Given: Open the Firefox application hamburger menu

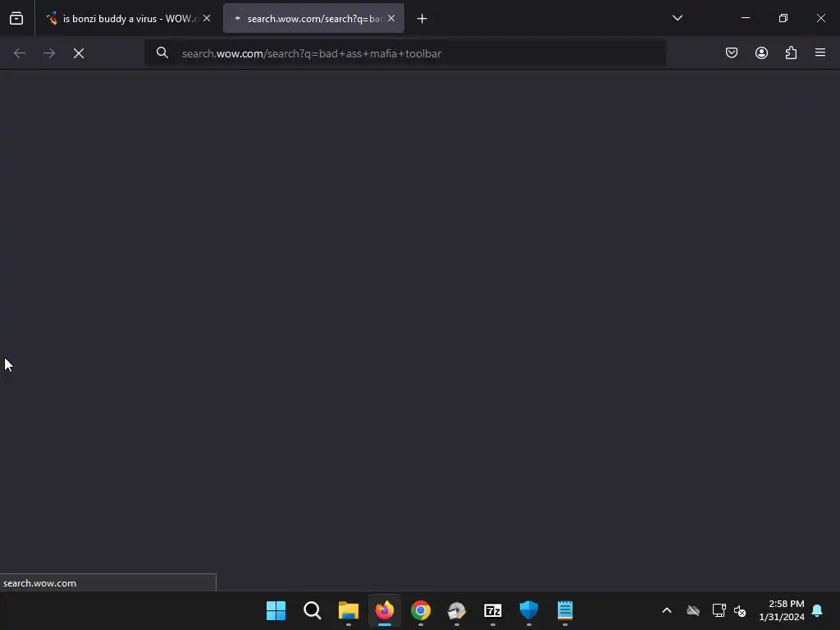Looking at the screenshot, I should (820, 52).
